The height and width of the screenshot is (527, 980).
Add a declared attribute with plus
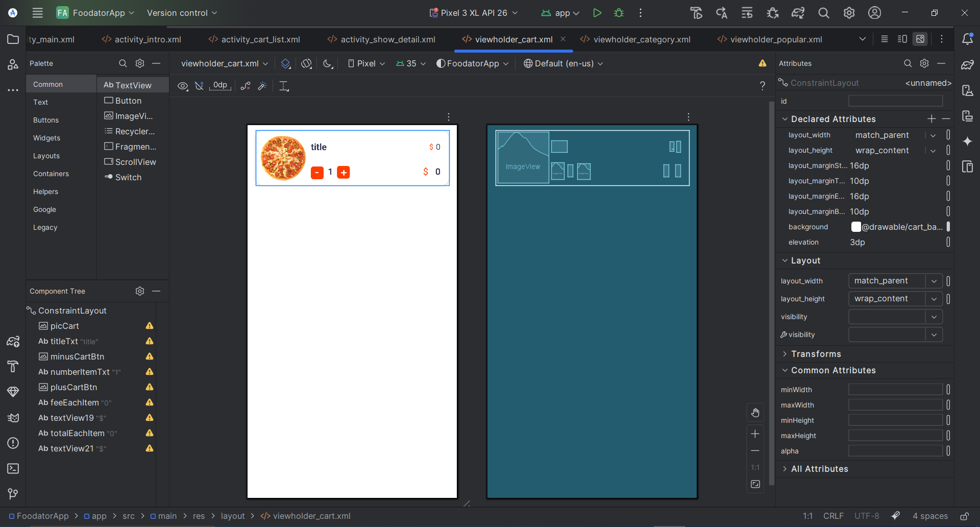(x=932, y=118)
